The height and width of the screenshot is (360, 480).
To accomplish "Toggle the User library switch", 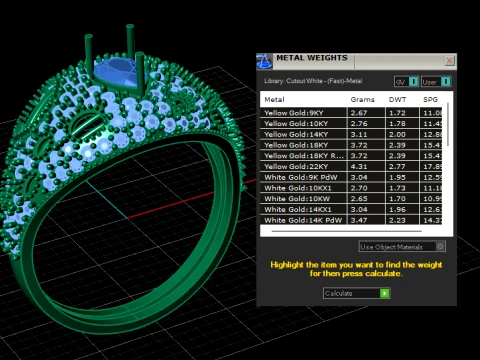I will (x=436, y=82).
